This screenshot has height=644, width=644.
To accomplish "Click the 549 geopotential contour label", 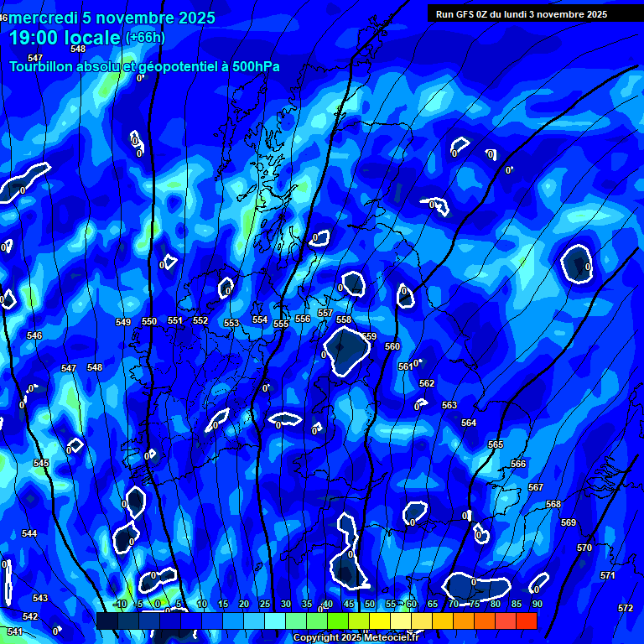I will tap(123, 322).
